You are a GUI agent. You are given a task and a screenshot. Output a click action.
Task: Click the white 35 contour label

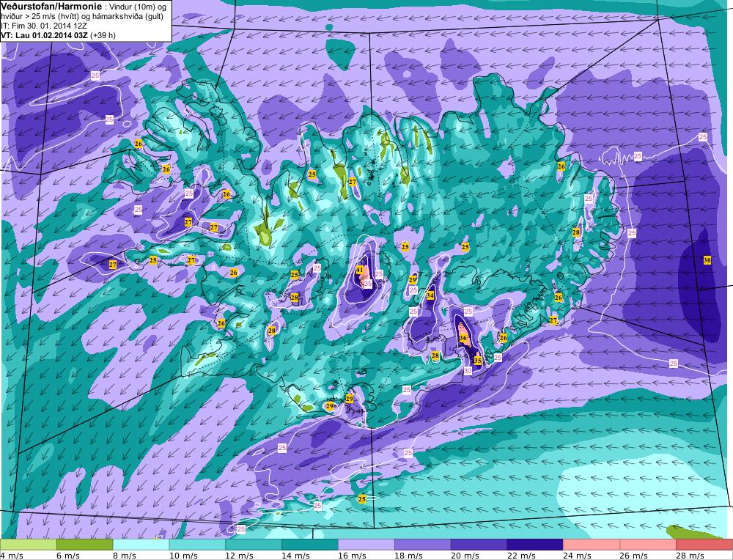tap(368, 283)
